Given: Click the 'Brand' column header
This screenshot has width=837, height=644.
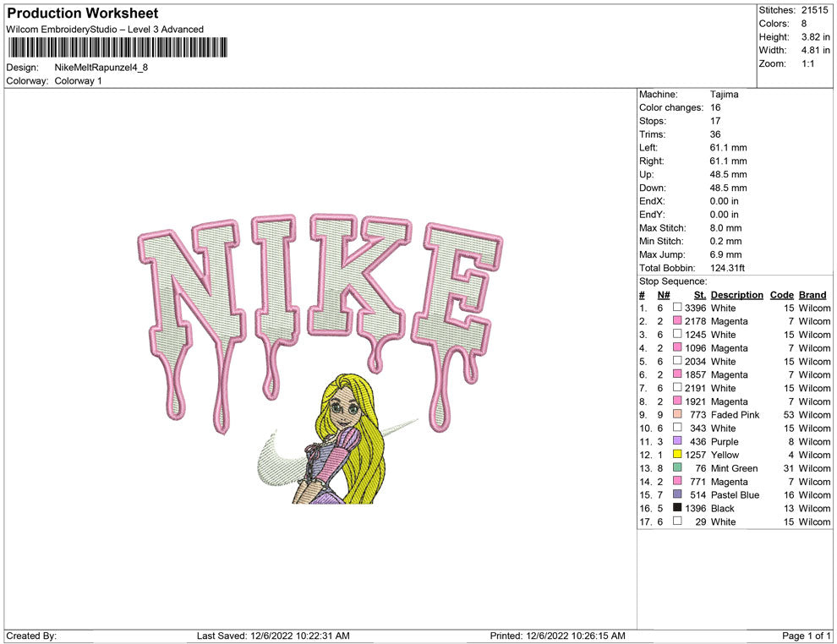Looking at the screenshot, I should [812, 295].
